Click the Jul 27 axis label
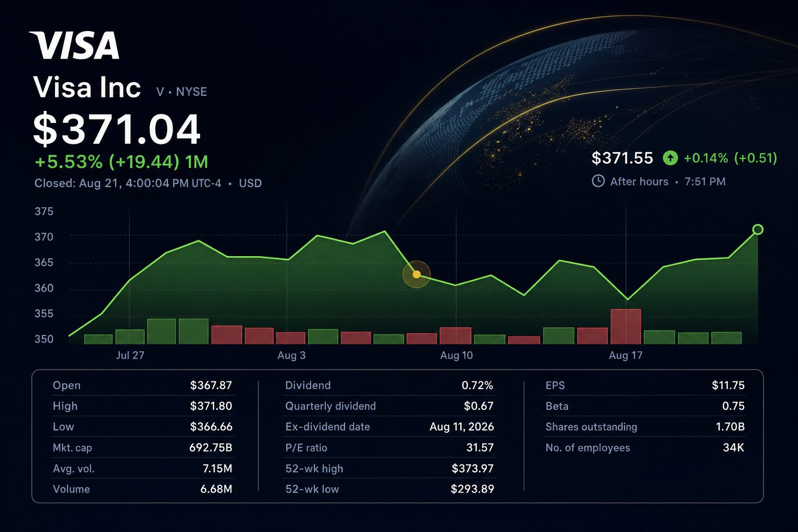Screen dimensions: 798x532 (x=130, y=355)
